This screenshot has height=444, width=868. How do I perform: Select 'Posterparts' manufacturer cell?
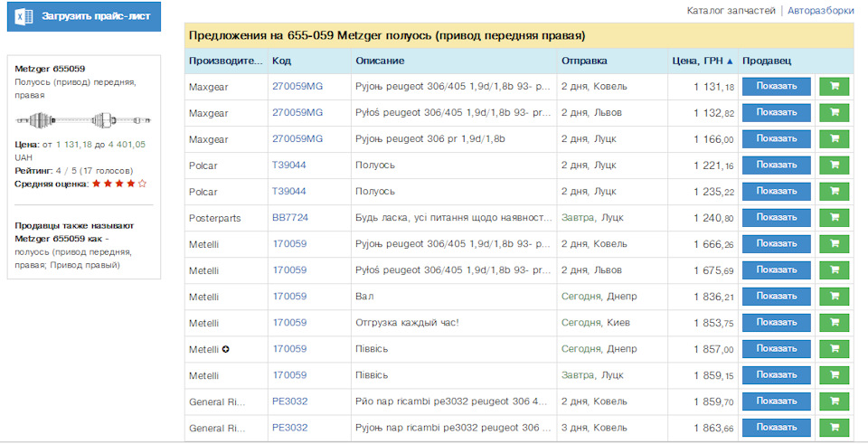[215, 218]
